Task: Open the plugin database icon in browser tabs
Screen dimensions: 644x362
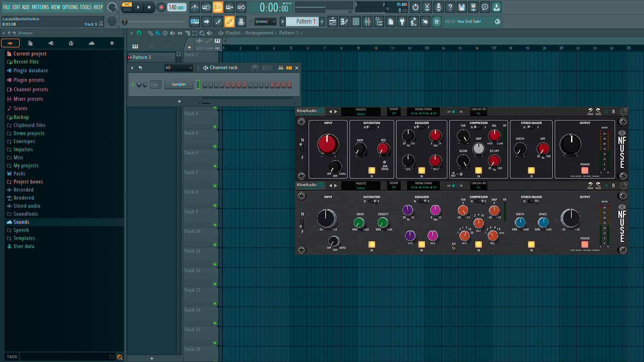Action: [51, 43]
